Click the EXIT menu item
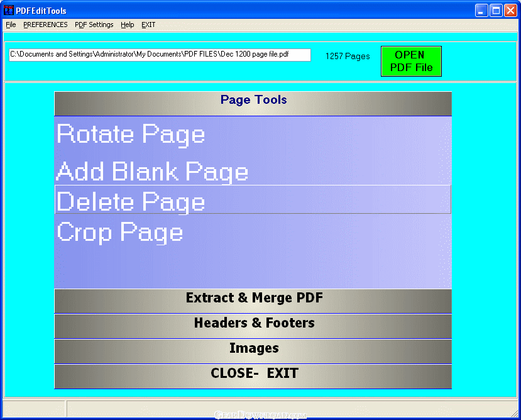This screenshot has width=521, height=420. (x=148, y=25)
